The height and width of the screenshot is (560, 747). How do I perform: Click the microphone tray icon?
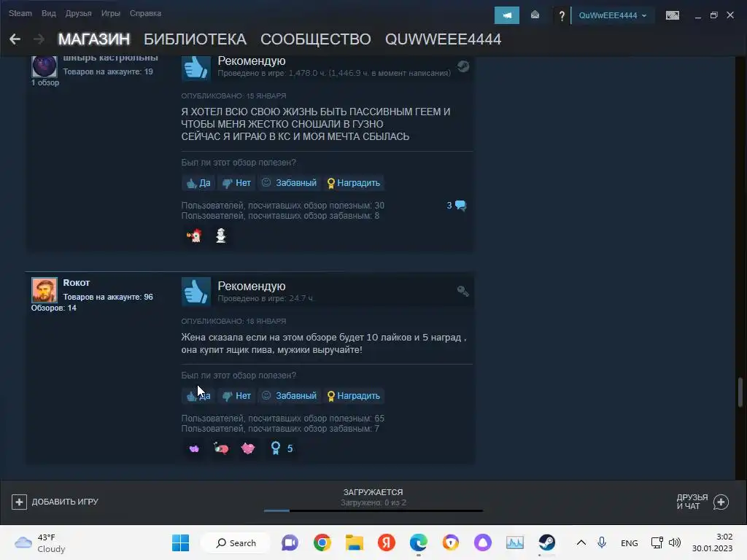pyautogui.click(x=602, y=542)
